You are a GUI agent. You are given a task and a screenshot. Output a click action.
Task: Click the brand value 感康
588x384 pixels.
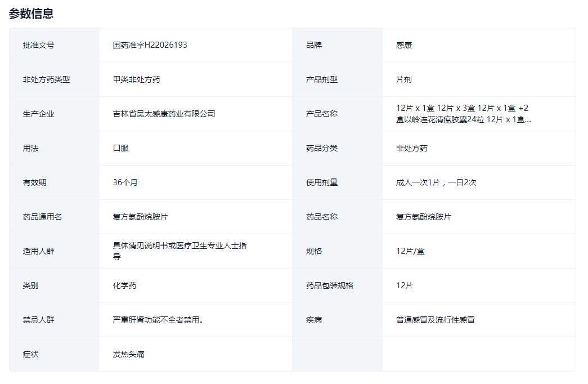(404, 45)
